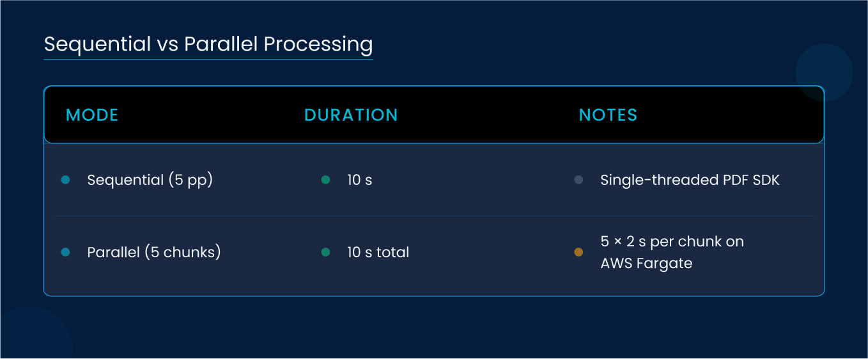Viewport: 868px width, 359px height.
Task: Click the blue dot beside Parallel (5 chunks)
Action: (x=65, y=252)
